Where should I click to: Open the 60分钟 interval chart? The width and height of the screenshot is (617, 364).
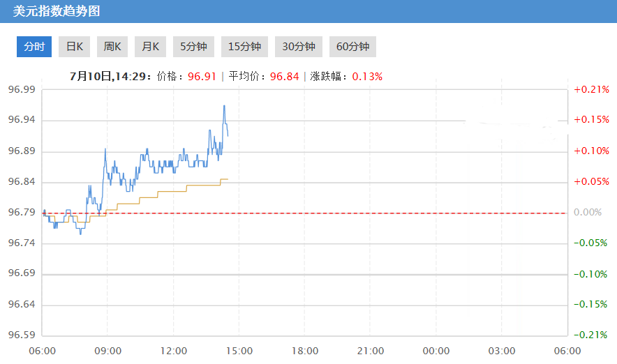[x=352, y=47]
